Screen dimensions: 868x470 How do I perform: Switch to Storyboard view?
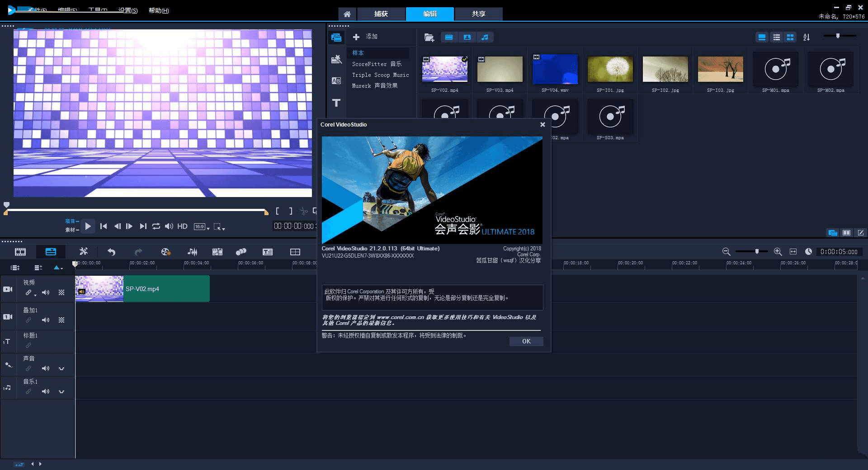pos(20,252)
